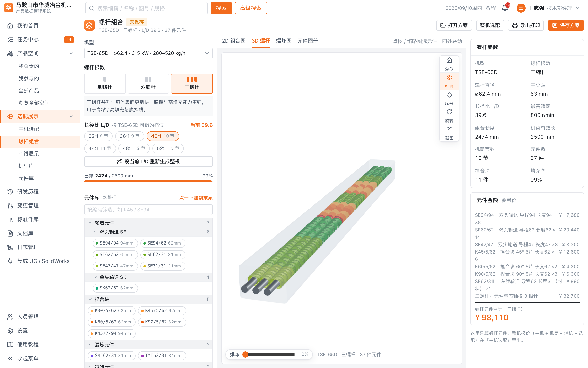Click the 导出打印 button
The width and height of the screenshot is (588, 368).
tap(526, 25)
